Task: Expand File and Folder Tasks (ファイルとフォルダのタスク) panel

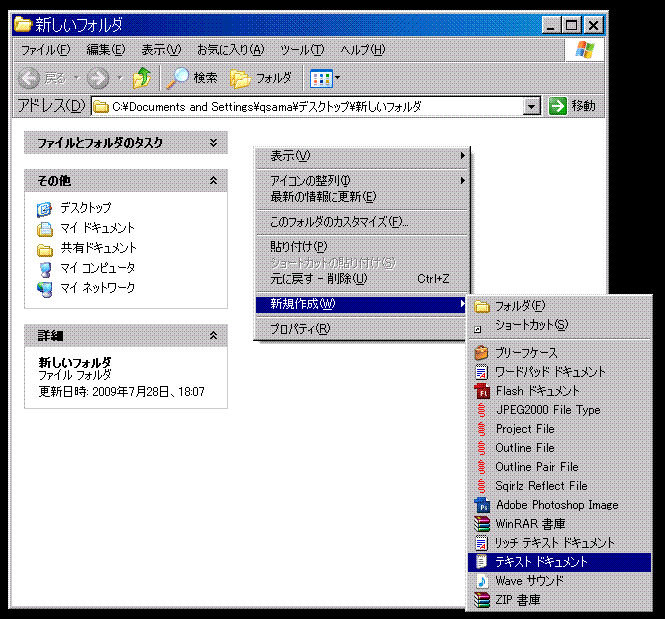Action: pos(213,142)
